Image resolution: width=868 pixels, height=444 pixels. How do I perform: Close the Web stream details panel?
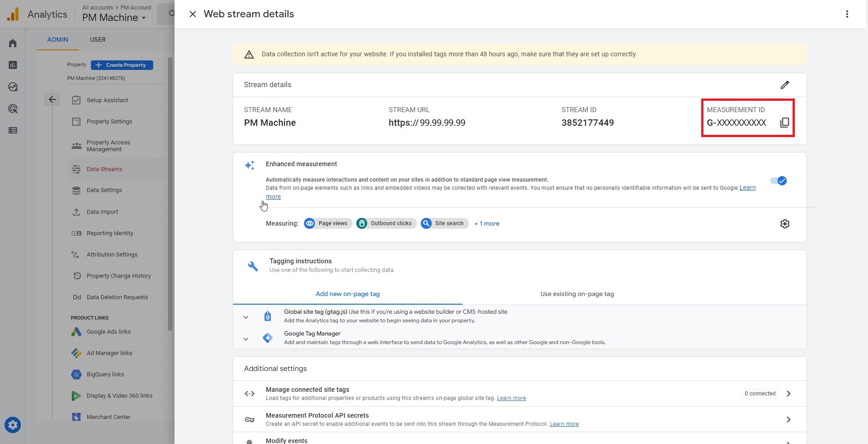193,14
